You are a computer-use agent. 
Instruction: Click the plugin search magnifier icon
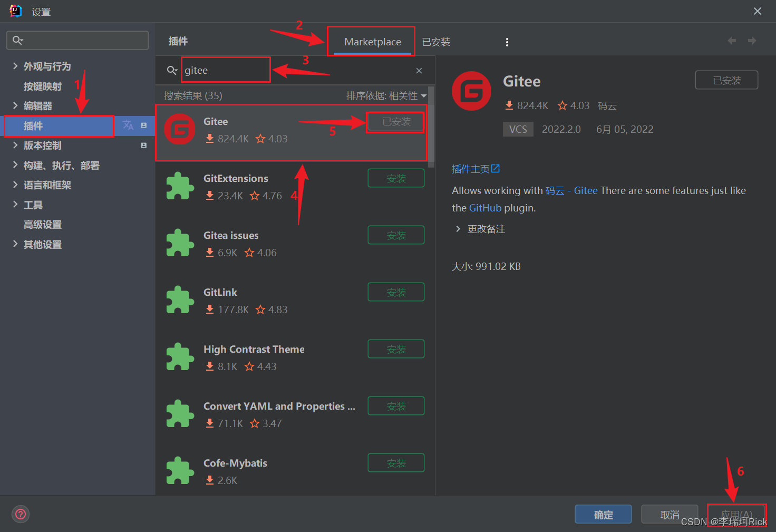click(172, 70)
